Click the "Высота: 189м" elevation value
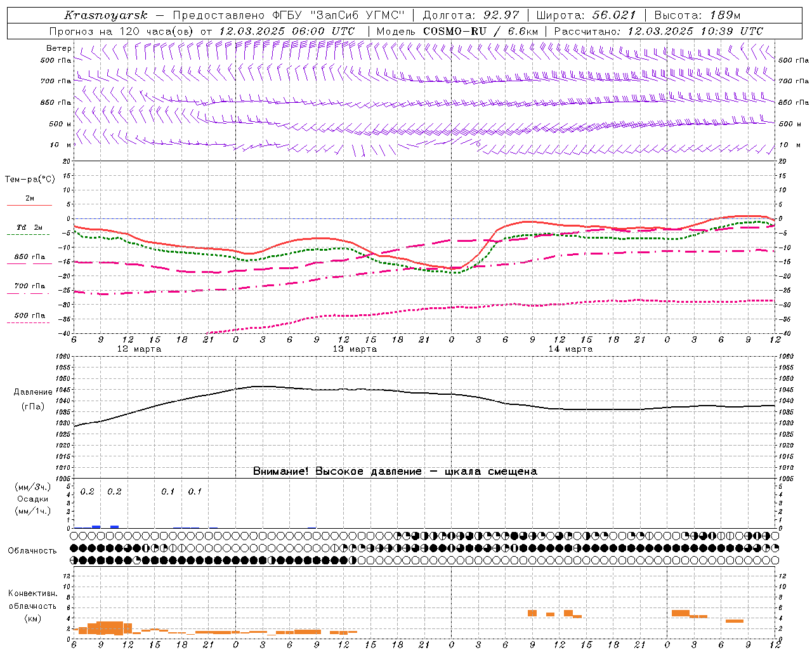 click(697, 15)
